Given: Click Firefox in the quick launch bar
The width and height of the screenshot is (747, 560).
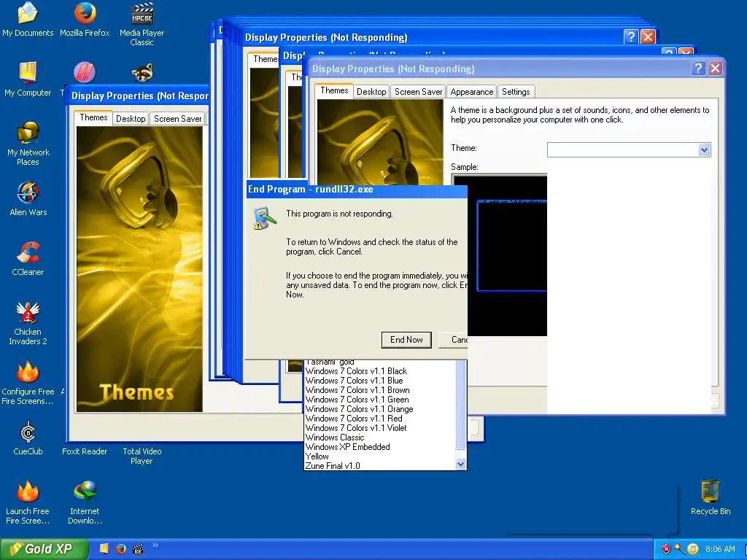Looking at the screenshot, I should point(121,549).
